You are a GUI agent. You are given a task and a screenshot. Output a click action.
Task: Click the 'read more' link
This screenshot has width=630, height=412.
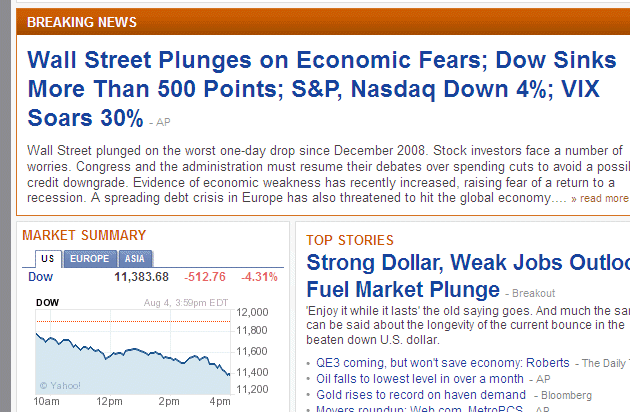tap(603, 199)
